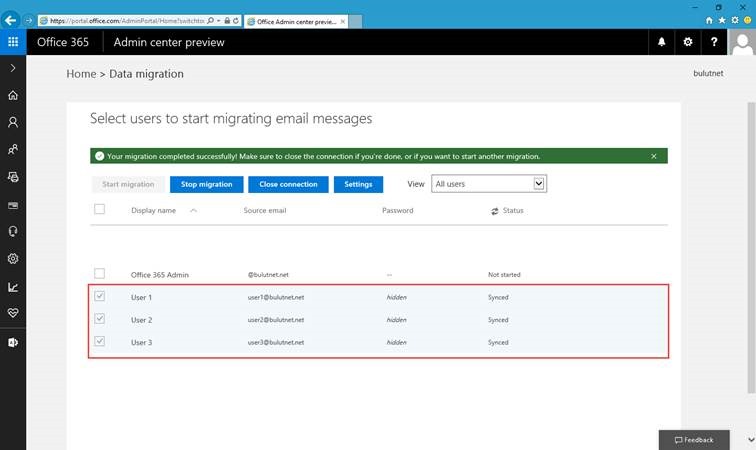Click the refresh icon beside the Status column
Screen dimensions: 756x450
495,211
